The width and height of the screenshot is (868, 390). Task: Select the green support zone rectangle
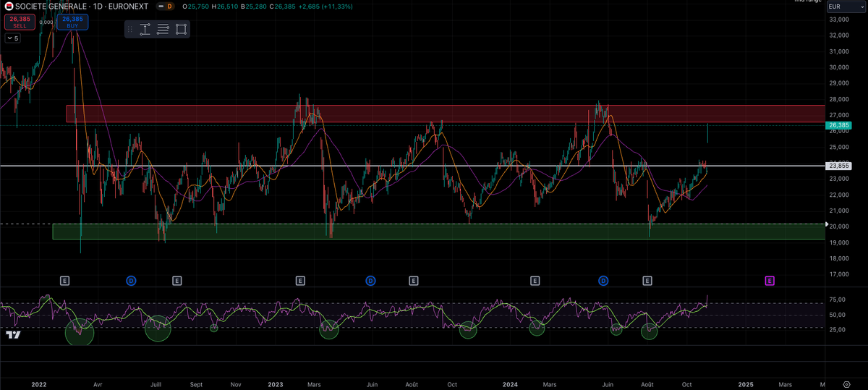tap(438, 231)
